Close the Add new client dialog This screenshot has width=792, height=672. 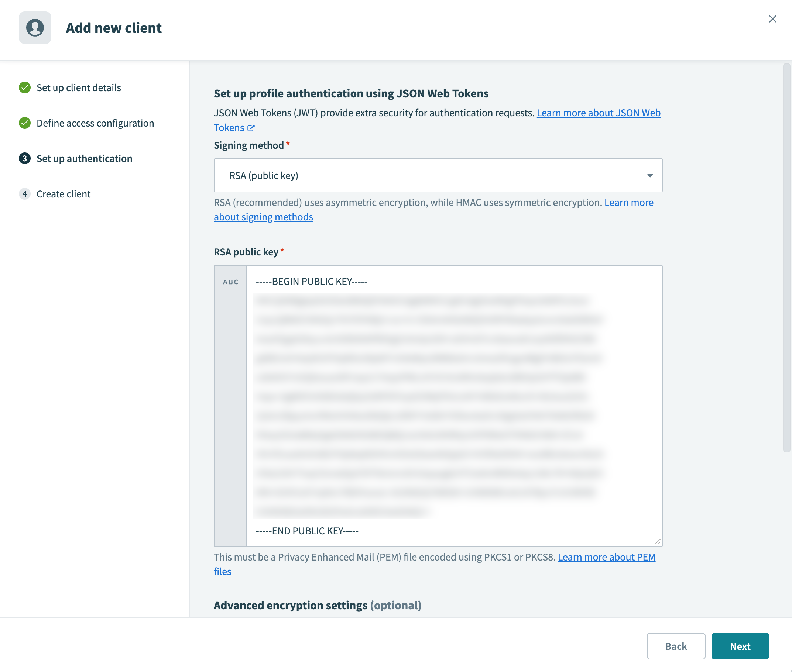click(772, 19)
